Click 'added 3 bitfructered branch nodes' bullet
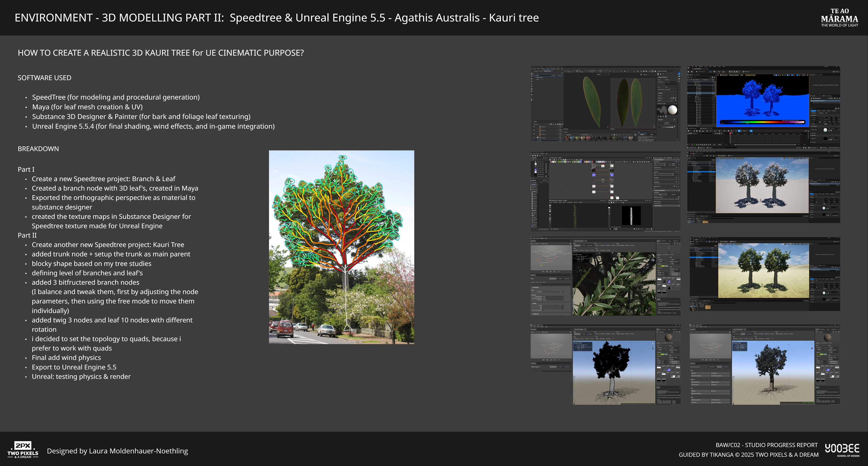The width and height of the screenshot is (868, 466). pyautogui.click(x=86, y=282)
